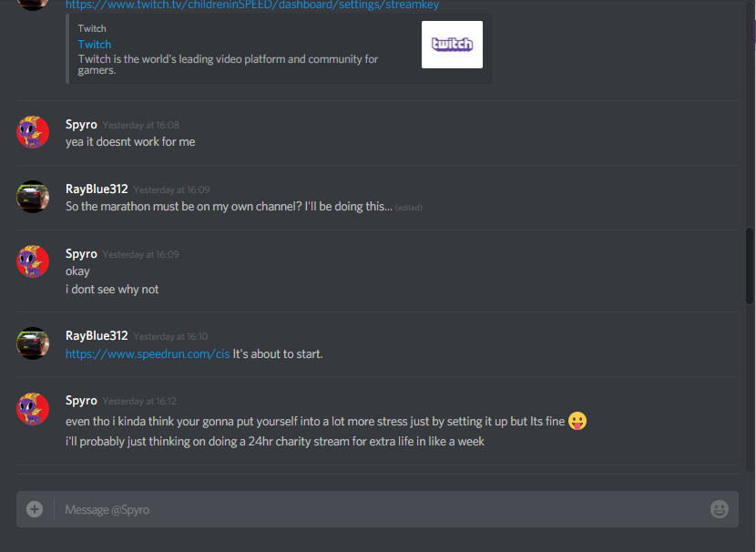The image size is (756, 552).
Task: Click the plus attach file icon
Action: coord(35,509)
